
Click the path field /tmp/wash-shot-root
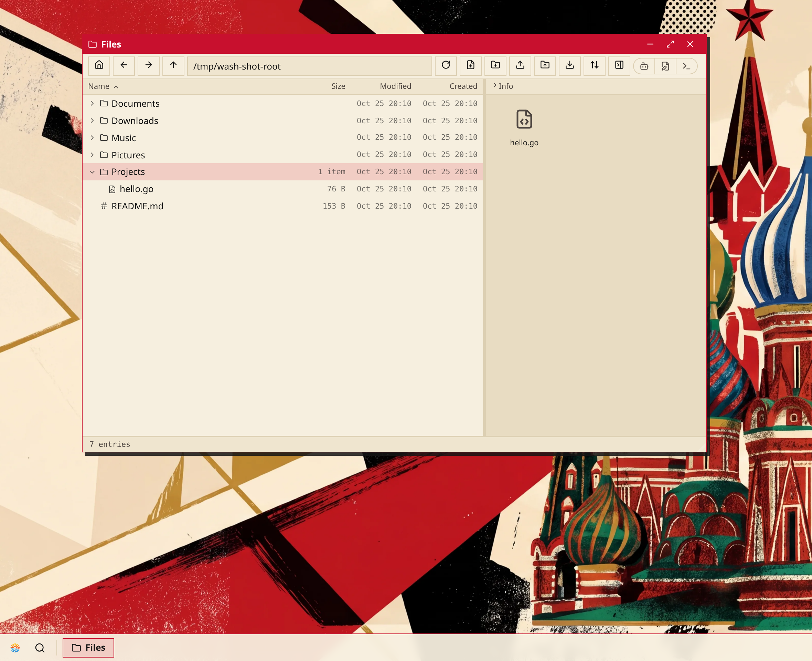point(310,66)
